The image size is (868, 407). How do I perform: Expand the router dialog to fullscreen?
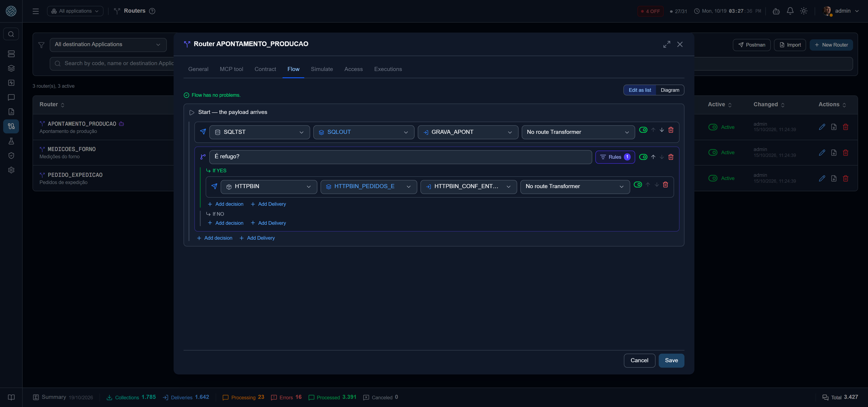[x=667, y=44]
